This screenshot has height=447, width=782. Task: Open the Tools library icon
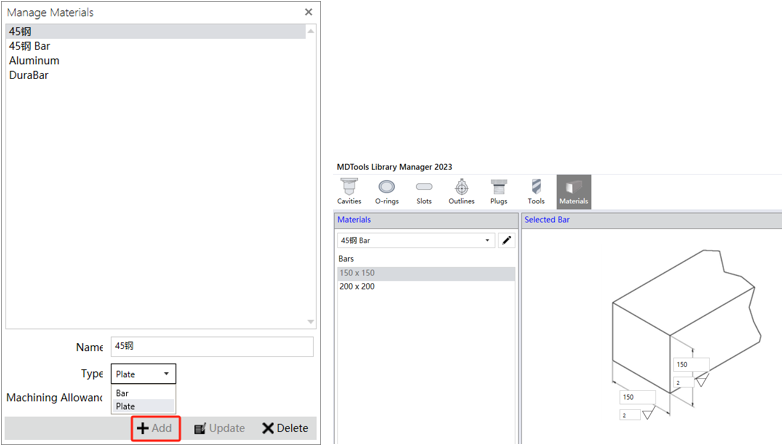pyautogui.click(x=536, y=192)
